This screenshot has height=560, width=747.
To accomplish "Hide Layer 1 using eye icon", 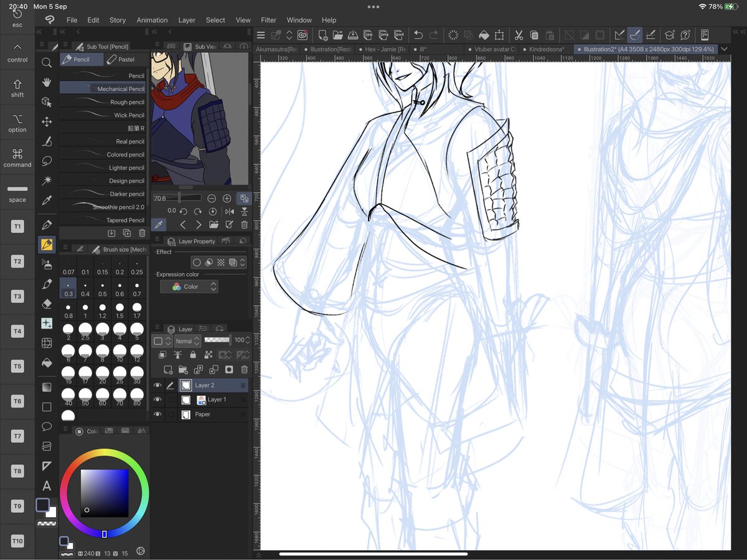I will pyautogui.click(x=157, y=399).
